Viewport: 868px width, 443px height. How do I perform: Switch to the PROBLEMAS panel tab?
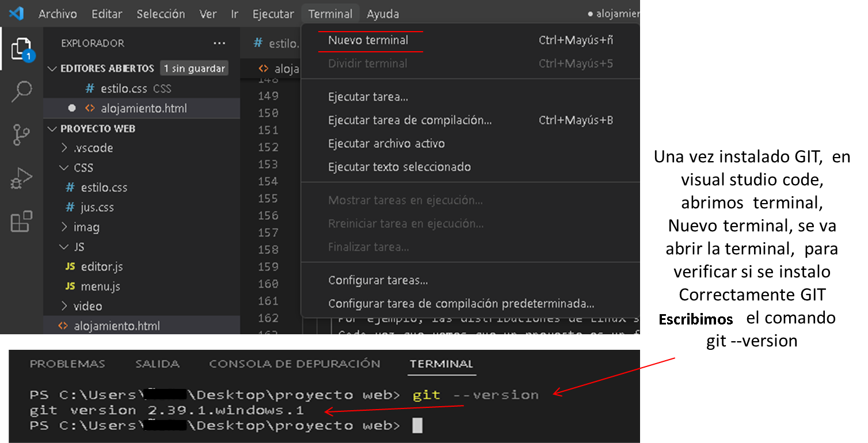coord(67,364)
